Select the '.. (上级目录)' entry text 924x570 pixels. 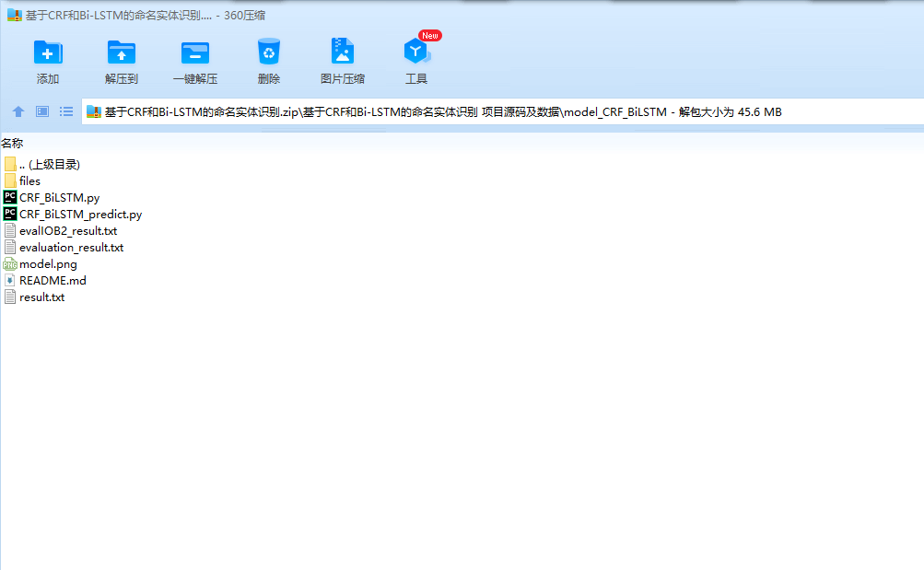point(50,164)
